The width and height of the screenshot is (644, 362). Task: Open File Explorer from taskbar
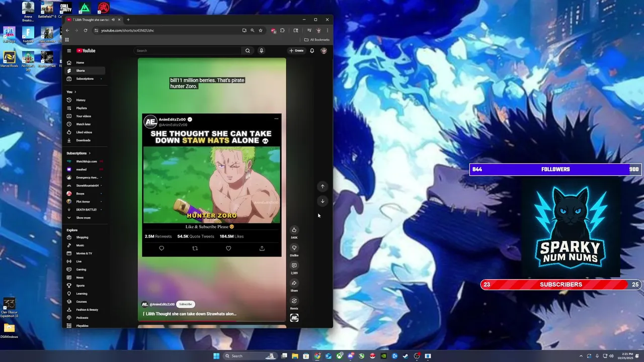click(295, 356)
